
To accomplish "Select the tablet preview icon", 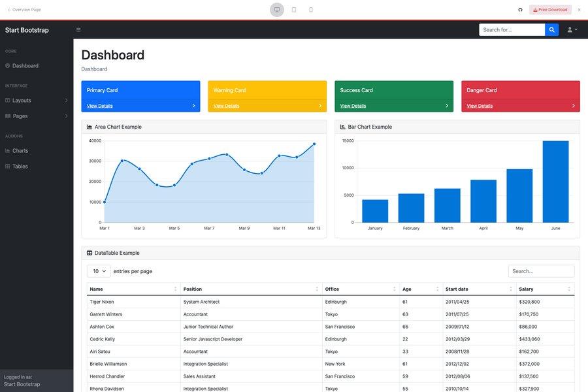I will [x=292, y=8].
